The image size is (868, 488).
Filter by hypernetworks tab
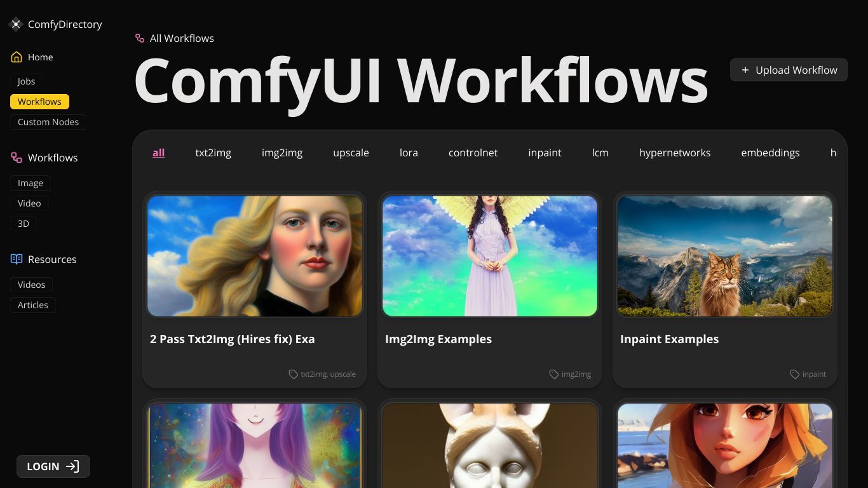pos(675,152)
